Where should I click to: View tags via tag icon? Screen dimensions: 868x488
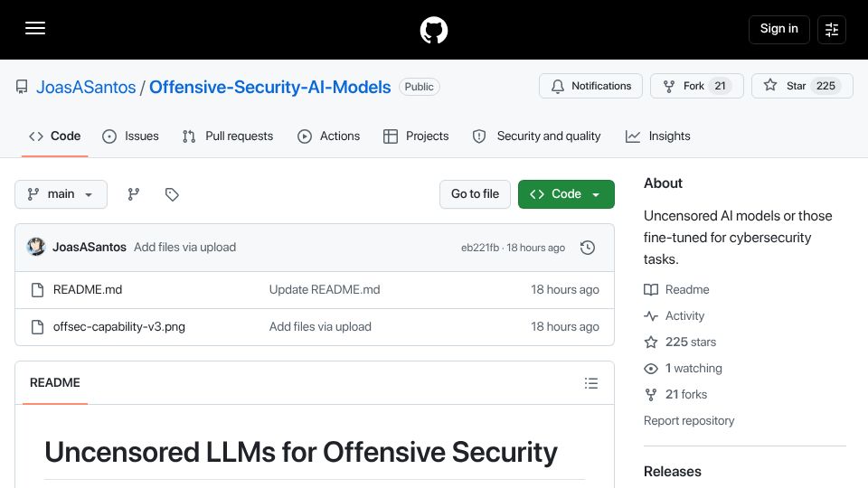[172, 194]
